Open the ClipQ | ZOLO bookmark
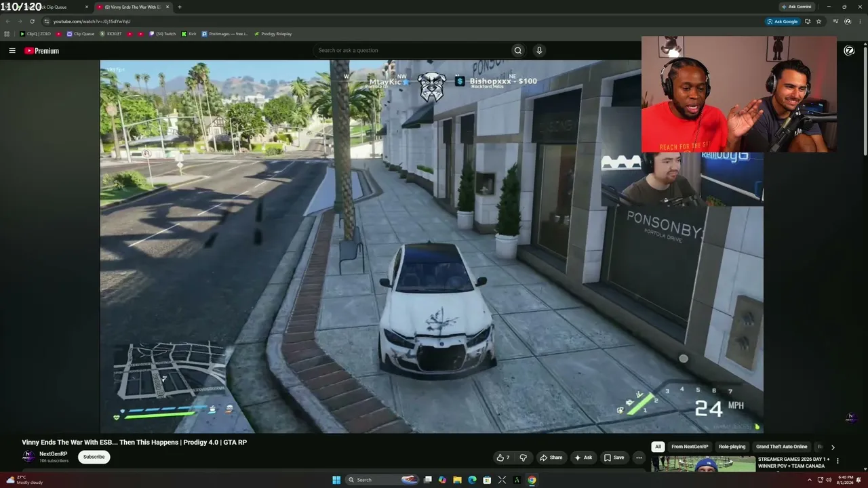Image resolution: width=868 pixels, height=488 pixels. pos(35,34)
